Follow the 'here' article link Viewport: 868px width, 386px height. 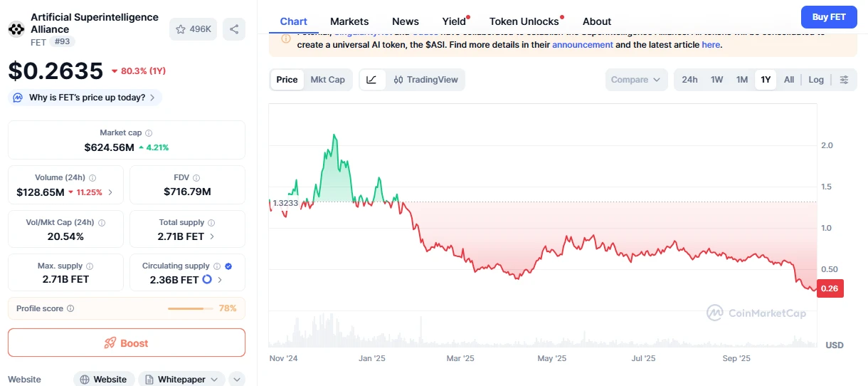(711, 44)
